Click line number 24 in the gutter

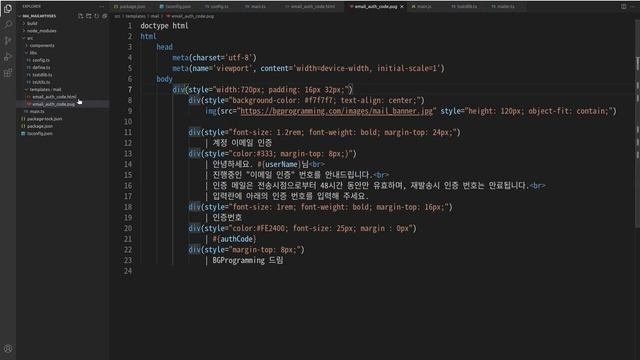pyautogui.click(x=128, y=271)
